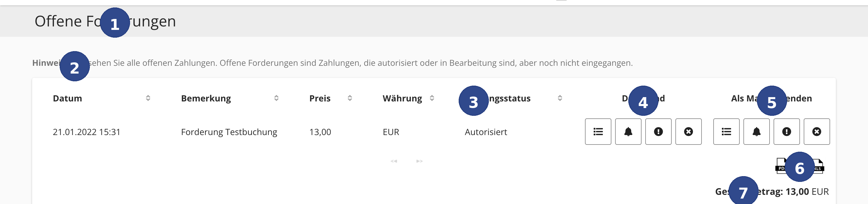
Task: Toggle sort direction on the Währung column
Action: click(x=432, y=99)
